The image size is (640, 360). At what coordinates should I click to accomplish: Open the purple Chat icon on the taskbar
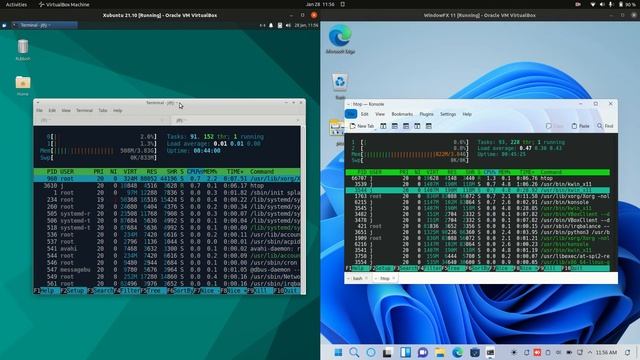[x=423, y=352]
